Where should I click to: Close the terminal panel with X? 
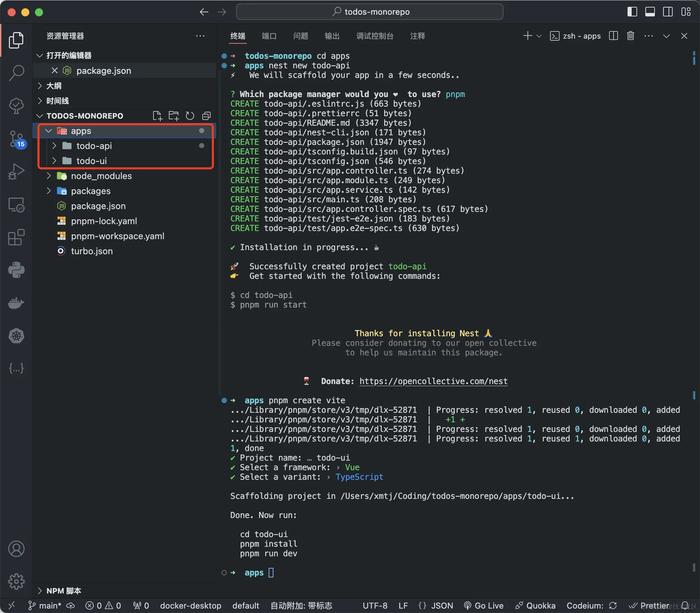684,36
